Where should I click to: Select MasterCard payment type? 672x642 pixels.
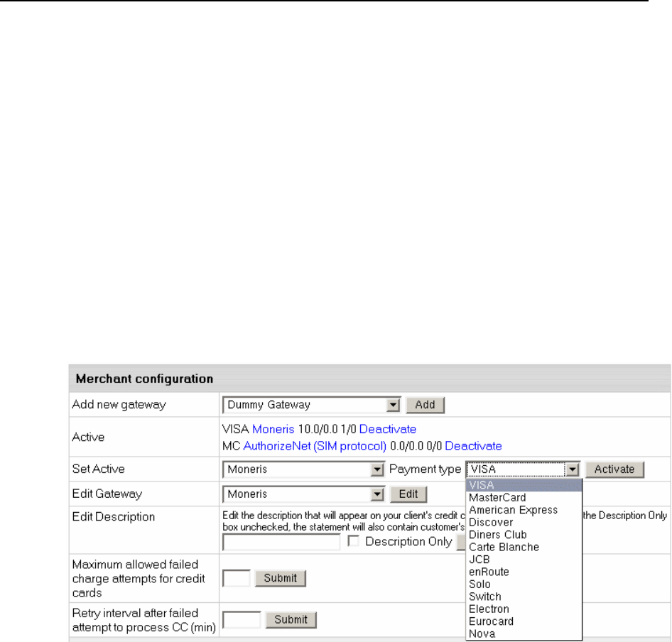(x=524, y=498)
